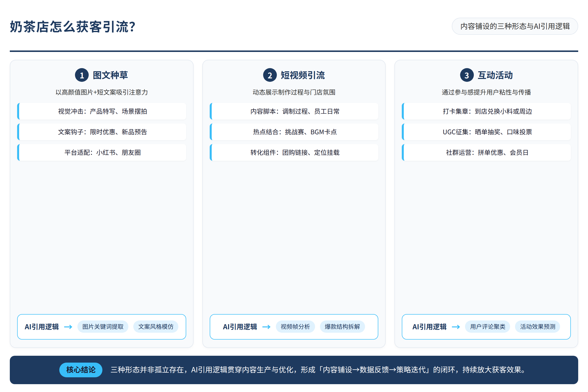
Task: Click the 短视频引流 heading
Action: (x=303, y=75)
